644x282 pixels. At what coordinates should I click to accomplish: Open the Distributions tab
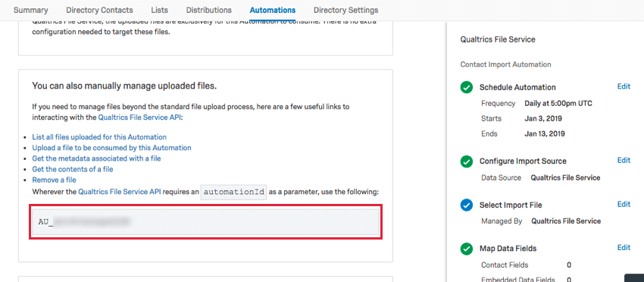(x=208, y=11)
